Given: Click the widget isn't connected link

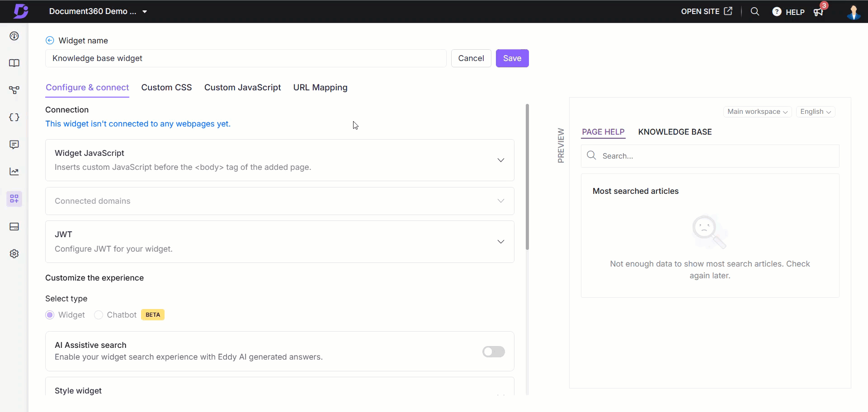Looking at the screenshot, I should tap(138, 124).
